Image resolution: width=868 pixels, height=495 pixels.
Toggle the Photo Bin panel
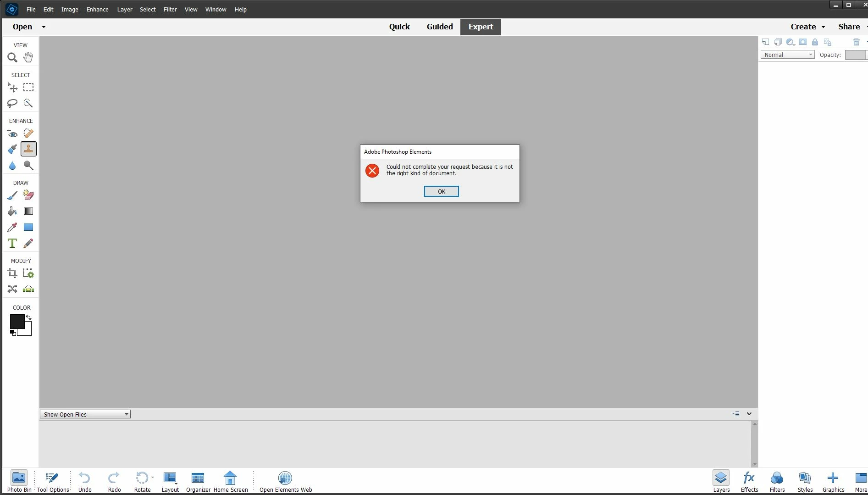pyautogui.click(x=19, y=481)
